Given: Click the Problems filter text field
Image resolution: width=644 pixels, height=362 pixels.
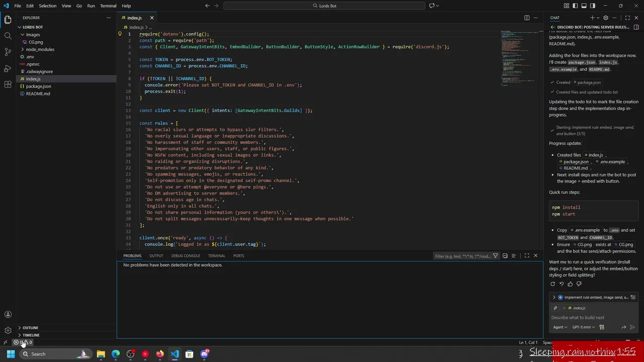Looking at the screenshot, I should 462,256.
